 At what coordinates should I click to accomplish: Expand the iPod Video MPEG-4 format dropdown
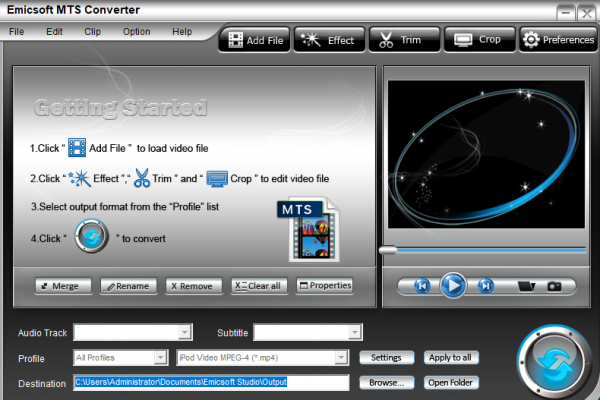[x=341, y=358]
